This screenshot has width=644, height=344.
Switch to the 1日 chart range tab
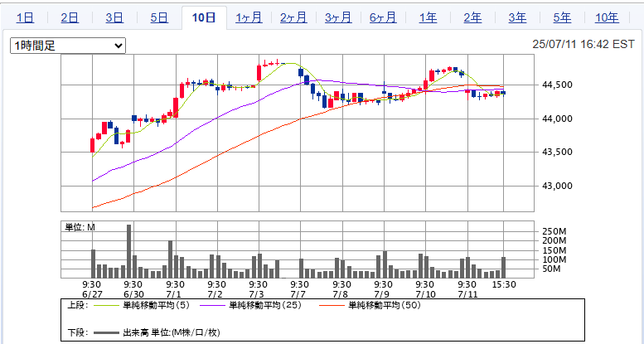pos(25,17)
